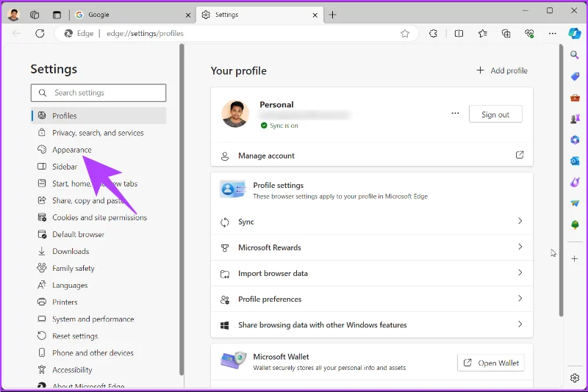Expand Microsoft Rewards row
588x392 pixels.
click(x=372, y=247)
